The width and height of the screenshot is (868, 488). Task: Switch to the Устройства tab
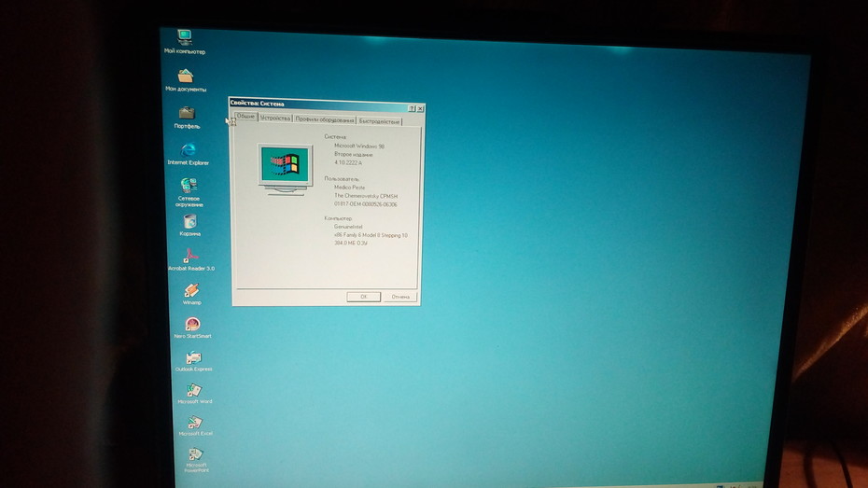pos(275,119)
